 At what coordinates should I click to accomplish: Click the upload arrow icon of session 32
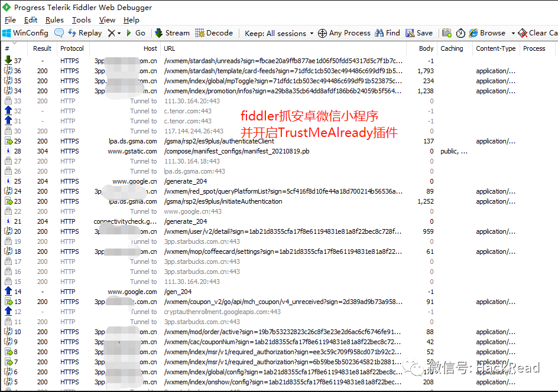pyautogui.click(x=8, y=110)
